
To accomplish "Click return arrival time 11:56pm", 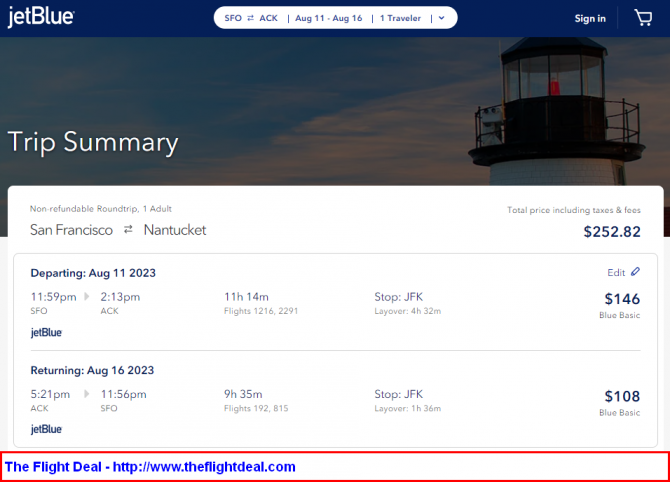I will 123,394.
